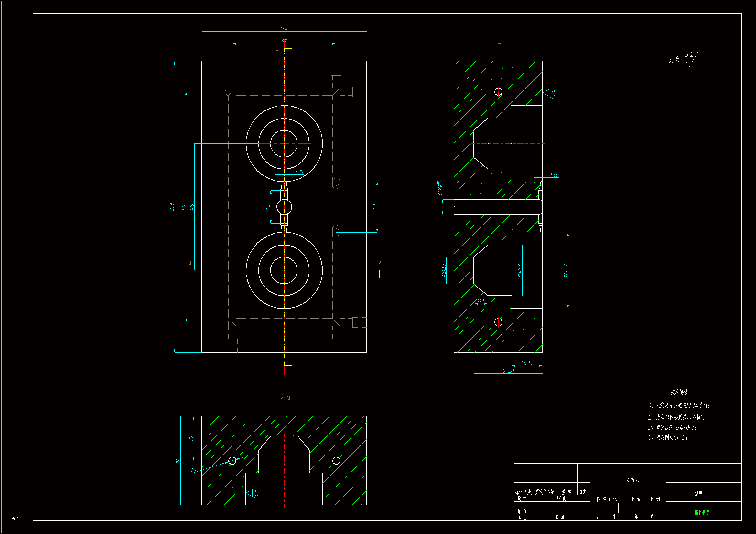Viewport: 756px width, 534px height.
Task: Select the ø40.2 diameter dimension
Action: click(x=520, y=270)
